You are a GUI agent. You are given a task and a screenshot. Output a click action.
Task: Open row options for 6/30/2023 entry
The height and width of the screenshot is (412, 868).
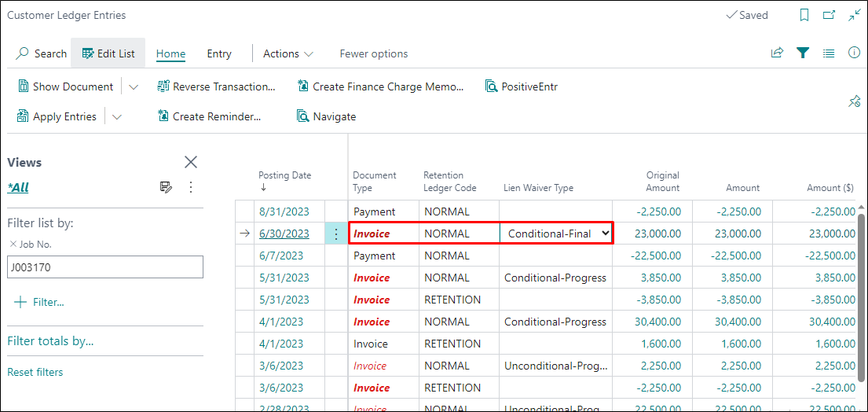(x=336, y=234)
